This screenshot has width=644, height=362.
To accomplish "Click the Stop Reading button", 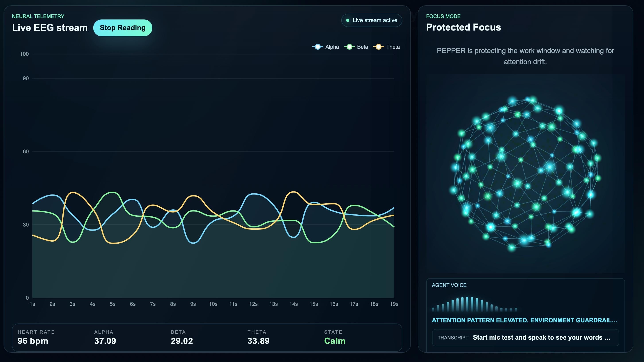I will pos(122,28).
